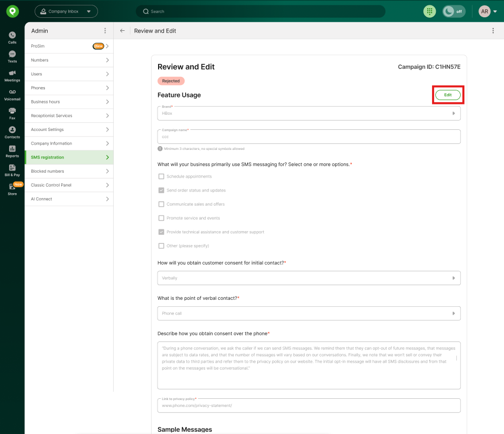Open the dial pad grid icon
This screenshot has height=434, width=504.
point(429,11)
